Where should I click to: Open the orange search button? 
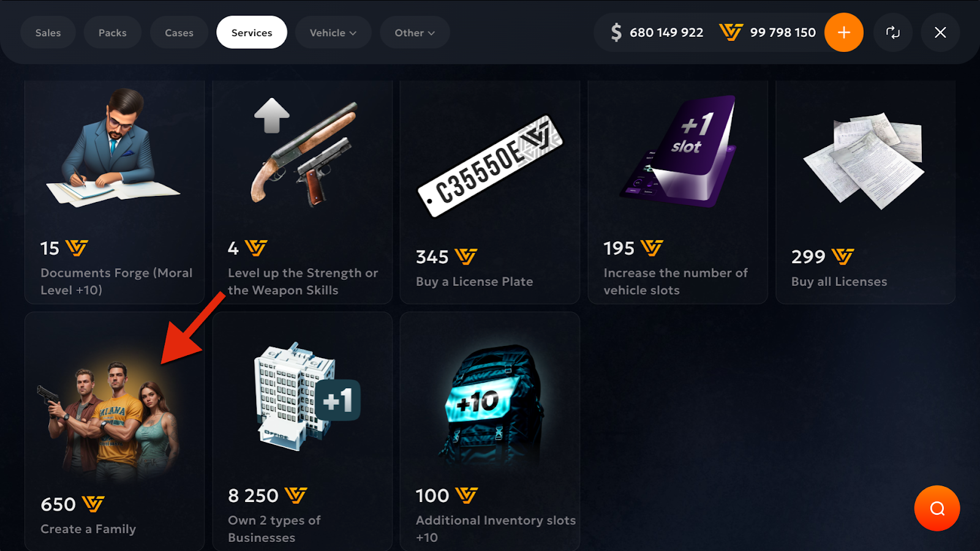click(x=937, y=508)
